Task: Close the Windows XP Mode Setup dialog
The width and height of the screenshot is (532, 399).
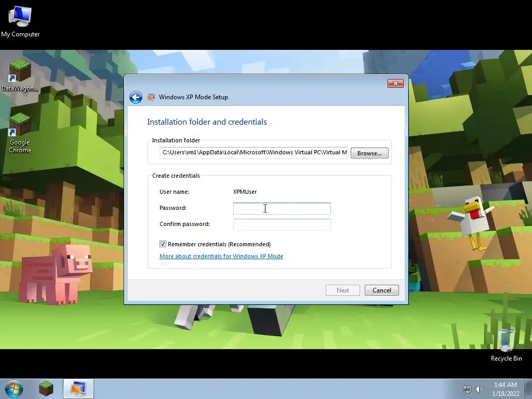Action: click(x=395, y=84)
